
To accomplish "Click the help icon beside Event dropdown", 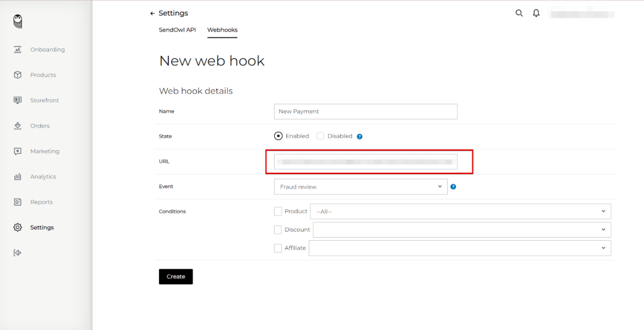I will coord(453,187).
